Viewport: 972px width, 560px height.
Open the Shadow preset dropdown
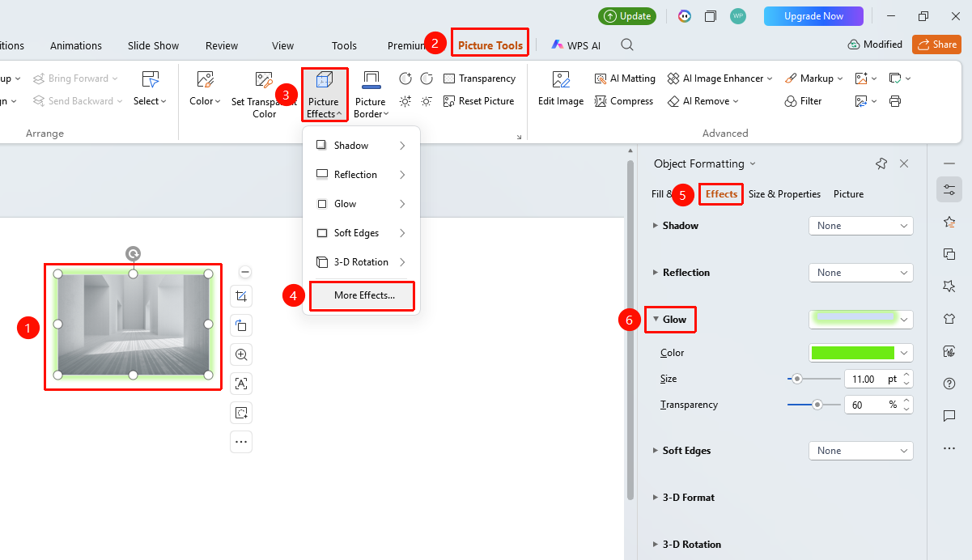tap(861, 226)
